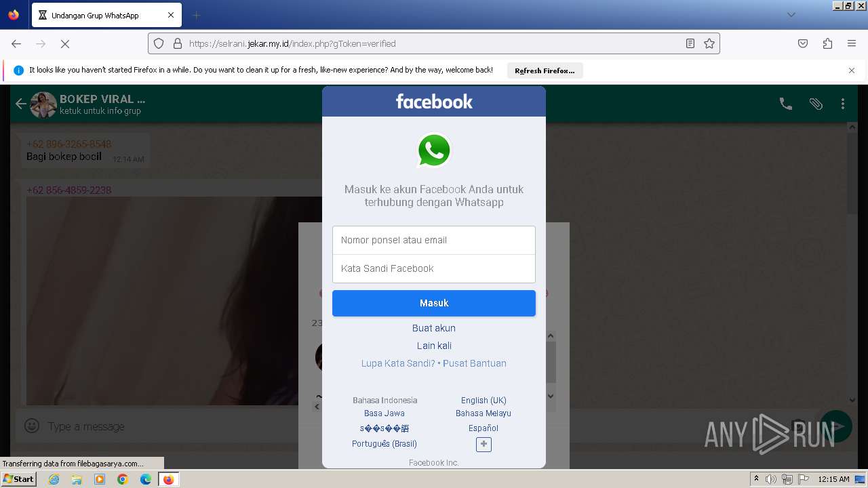Viewport: 868px width, 488px height.
Task: Click the Refresh Firefox button
Action: click(x=545, y=70)
